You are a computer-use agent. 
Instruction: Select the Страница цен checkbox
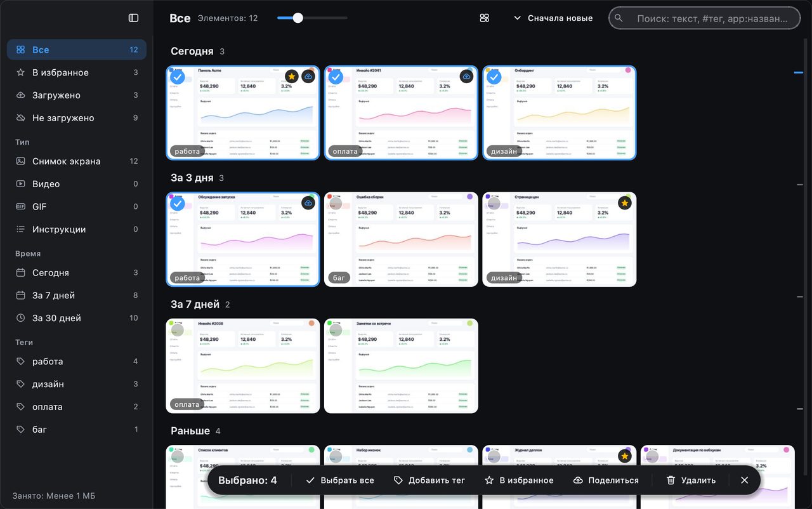pyautogui.click(x=494, y=204)
